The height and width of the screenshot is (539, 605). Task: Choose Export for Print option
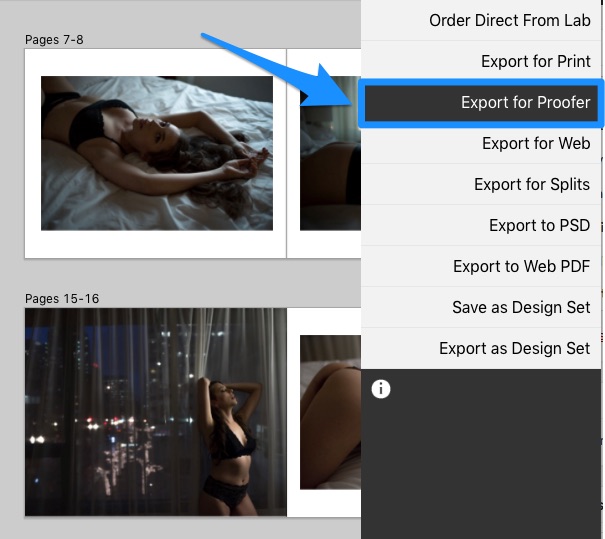[481, 61]
